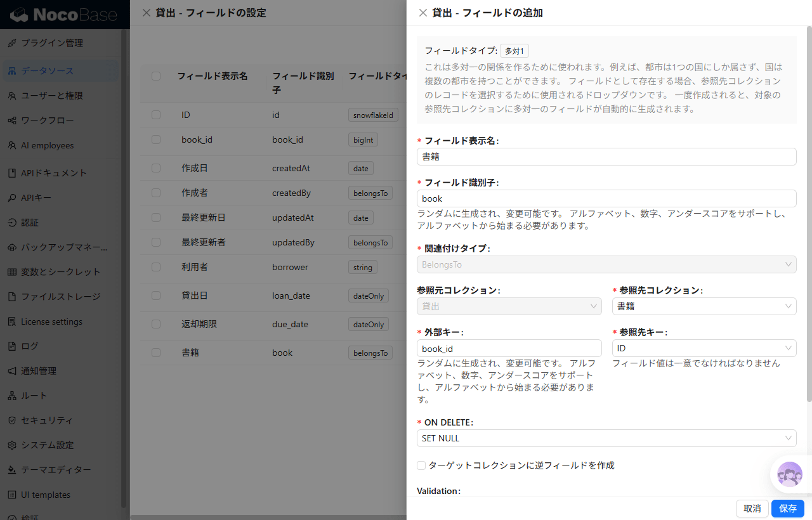Click the bigInt type tag

363,140
